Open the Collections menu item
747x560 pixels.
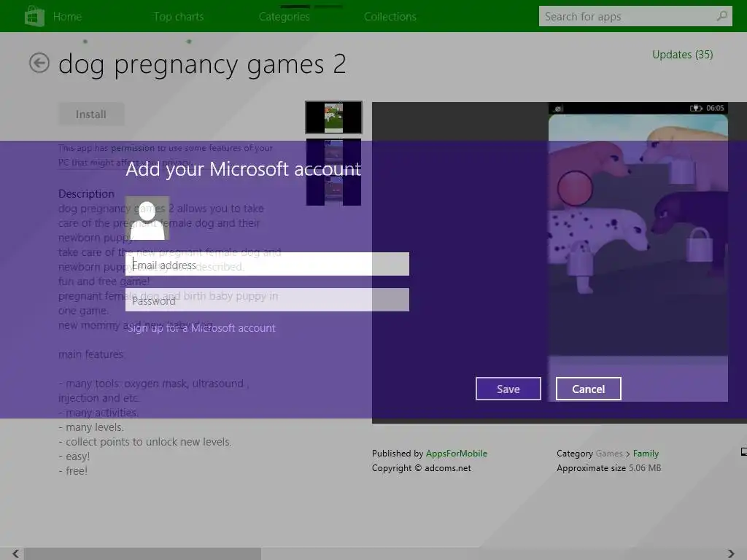390,17
